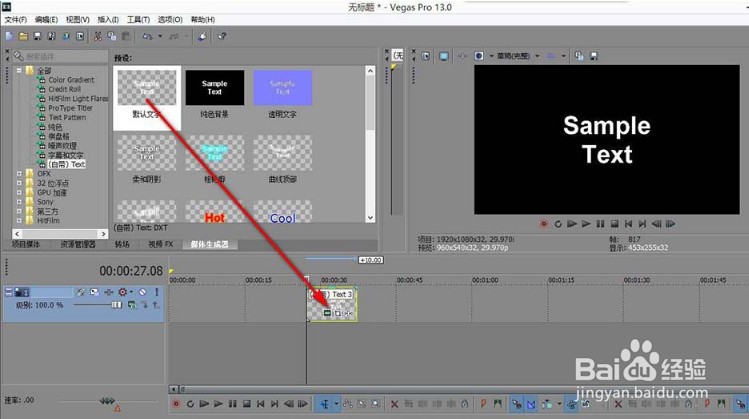Screen dimensions: 749x419
Task: Toggle Enable Snapping in timeline toolbar
Action: point(516,404)
